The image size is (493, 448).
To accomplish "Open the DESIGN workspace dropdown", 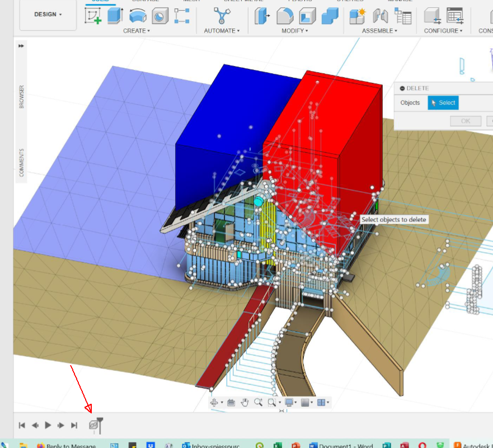I will [47, 15].
